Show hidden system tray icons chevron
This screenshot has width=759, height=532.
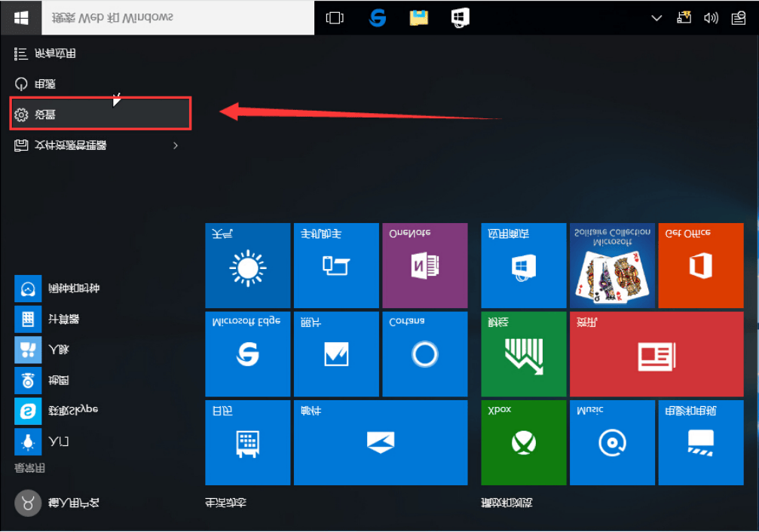click(x=656, y=18)
